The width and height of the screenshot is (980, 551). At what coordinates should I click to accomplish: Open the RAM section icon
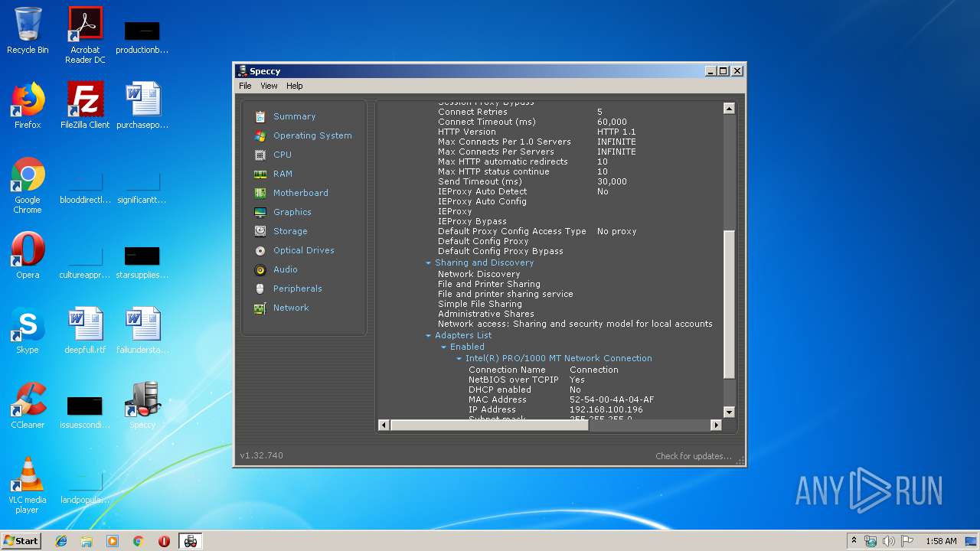(x=260, y=174)
